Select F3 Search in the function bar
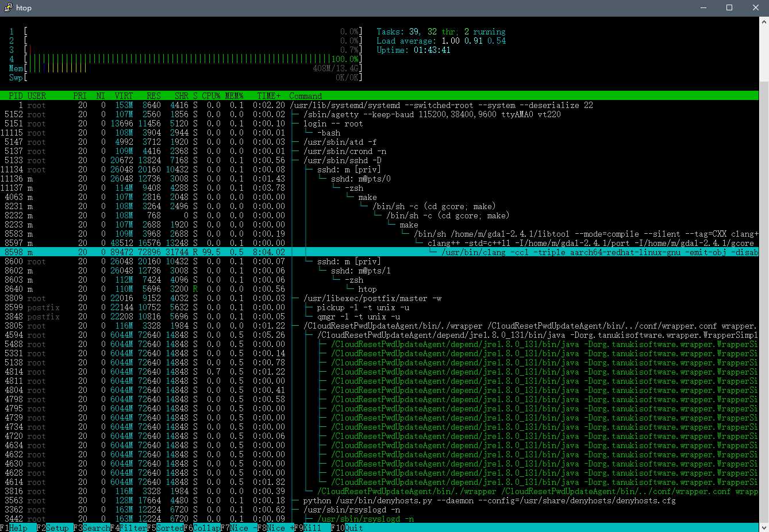Viewport: 769px width, 532px height. tap(92, 528)
